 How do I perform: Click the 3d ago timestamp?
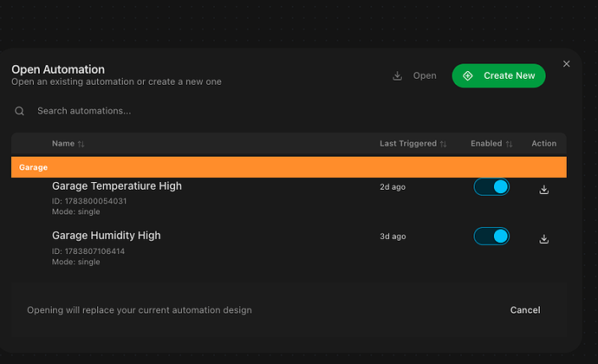[x=393, y=237]
